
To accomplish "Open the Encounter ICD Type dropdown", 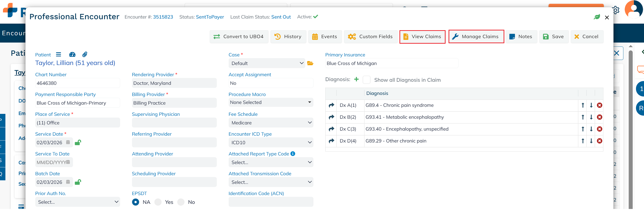I will pos(271,143).
